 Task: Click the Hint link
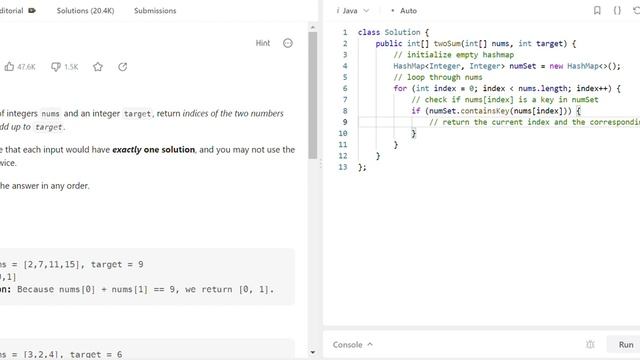click(262, 43)
